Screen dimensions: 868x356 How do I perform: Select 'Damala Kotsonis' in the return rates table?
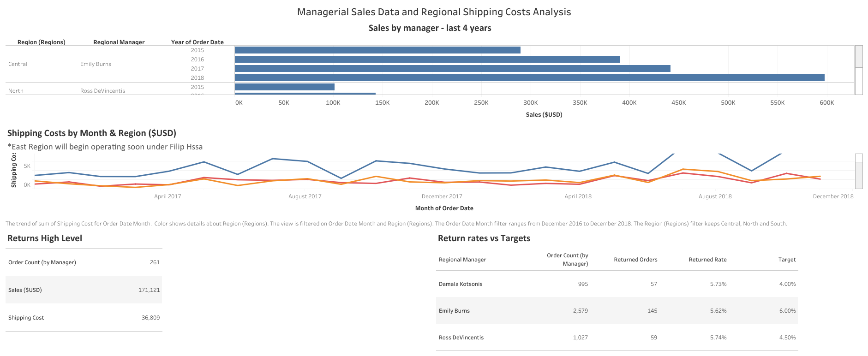pos(461,284)
